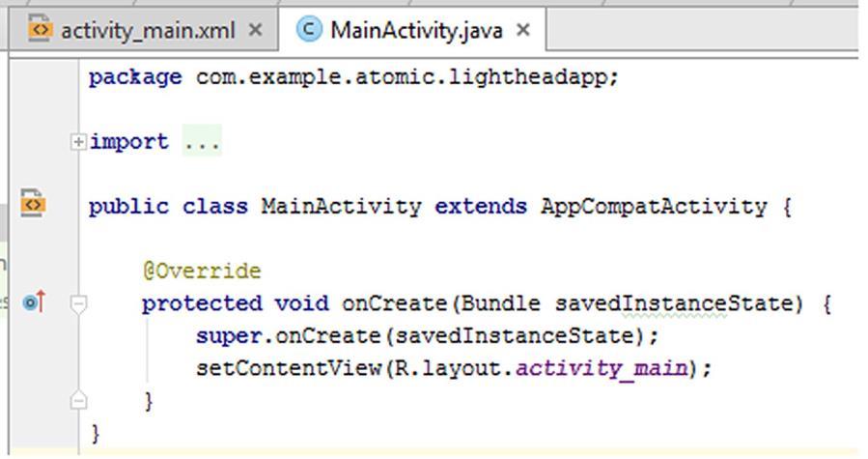868x459 pixels.
Task: Click the Bundle parameter type
Action: tap(500, 303)
